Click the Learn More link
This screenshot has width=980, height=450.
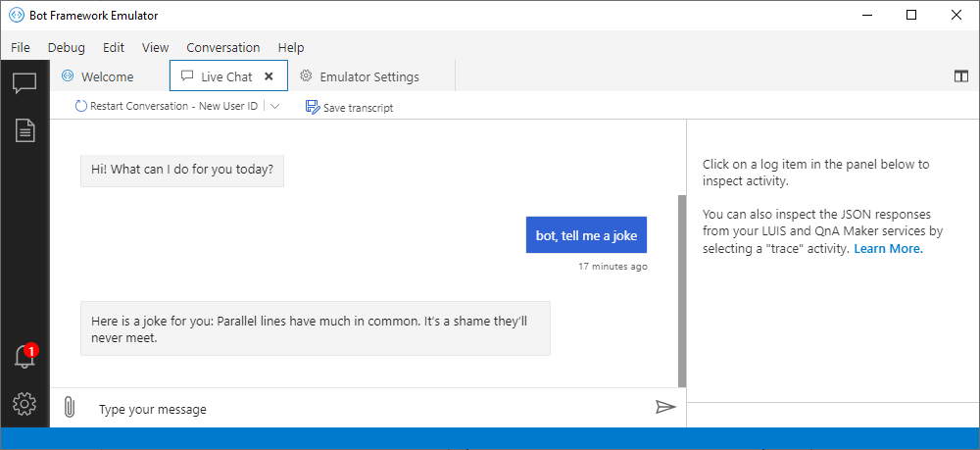tap(888, 249)
